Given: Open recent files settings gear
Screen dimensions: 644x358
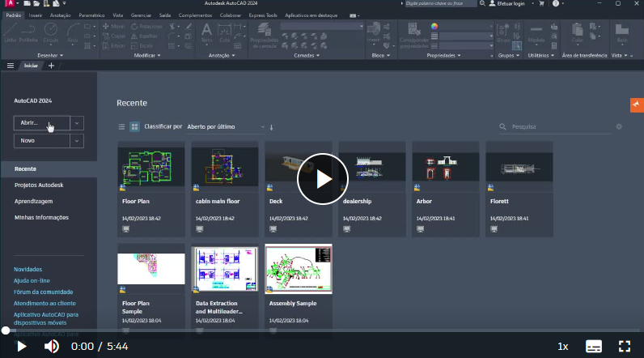Looking at the screenshot, I should point(619,126).
